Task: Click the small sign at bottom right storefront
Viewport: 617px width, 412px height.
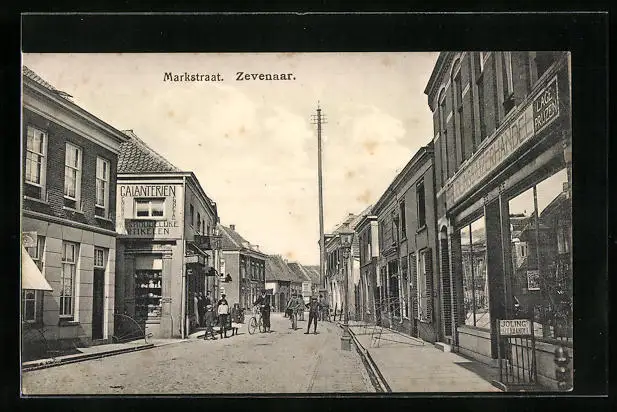Action: pos(514,326)
